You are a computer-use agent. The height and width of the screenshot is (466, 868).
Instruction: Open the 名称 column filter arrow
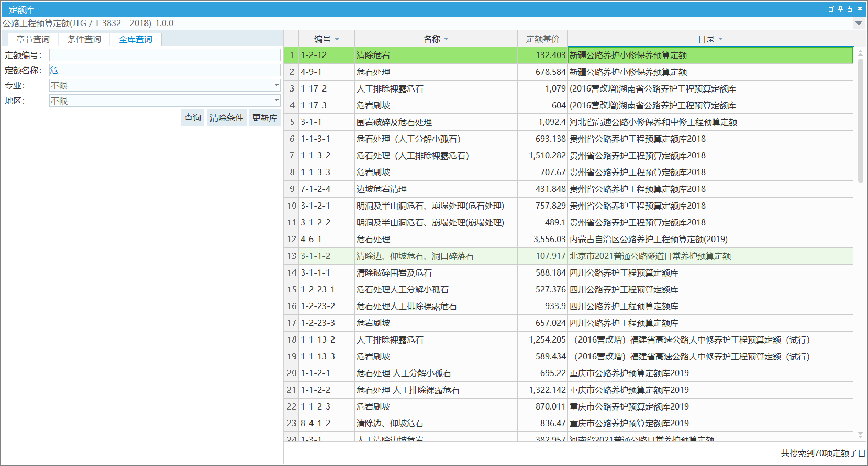(x=446, y=39)
